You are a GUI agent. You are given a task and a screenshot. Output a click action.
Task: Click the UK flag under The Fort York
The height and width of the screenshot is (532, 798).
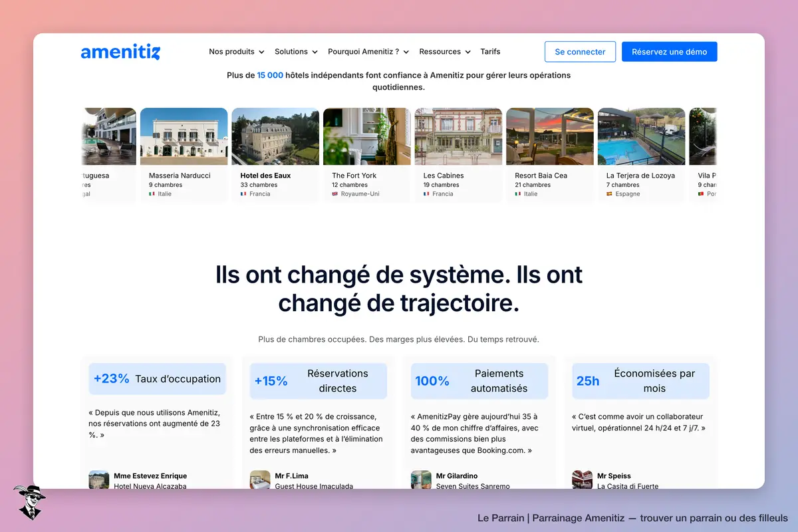(335, 194)
